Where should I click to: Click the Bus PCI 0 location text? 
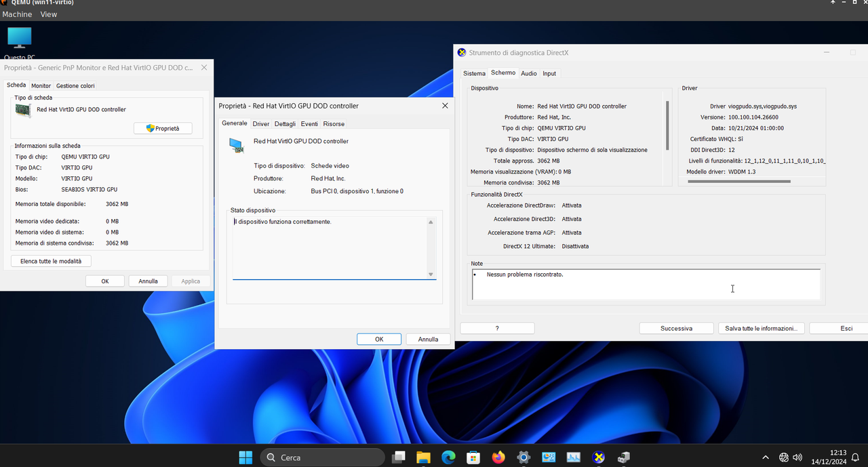coord(357,191)
